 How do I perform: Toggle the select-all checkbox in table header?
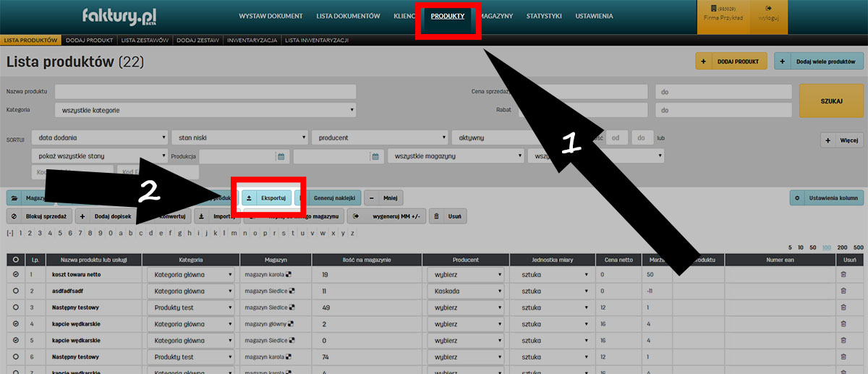pyautogui.click(x=15, y=259)
